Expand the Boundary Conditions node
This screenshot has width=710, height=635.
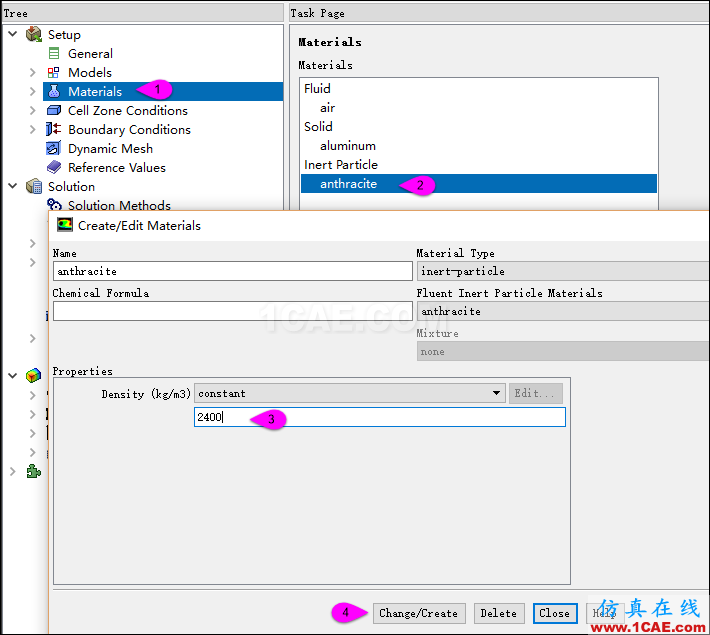32,130
